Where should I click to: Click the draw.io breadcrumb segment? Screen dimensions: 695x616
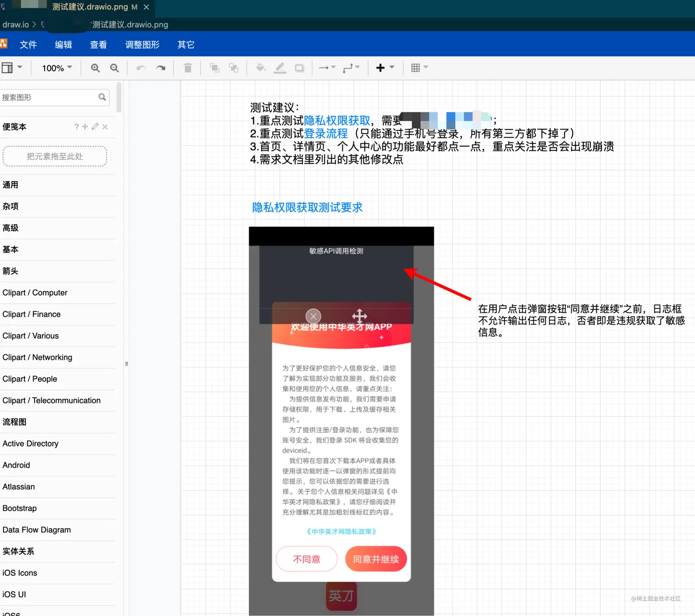tap(15, 24)
